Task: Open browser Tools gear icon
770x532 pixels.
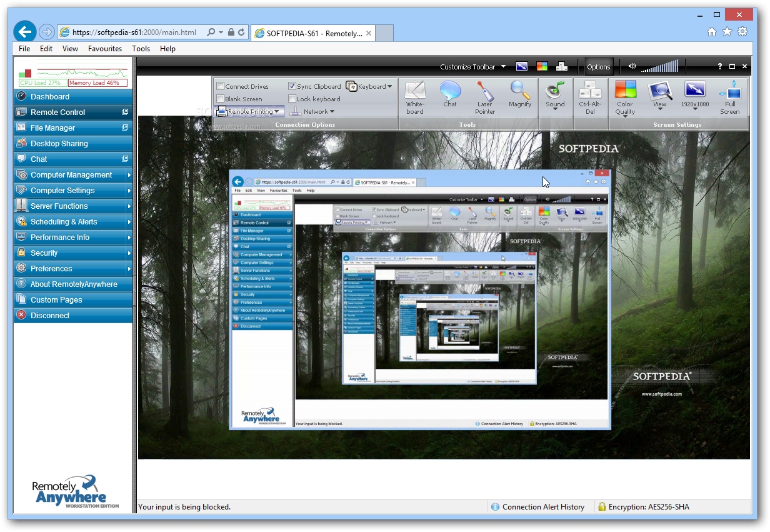Action: [742, 32]
